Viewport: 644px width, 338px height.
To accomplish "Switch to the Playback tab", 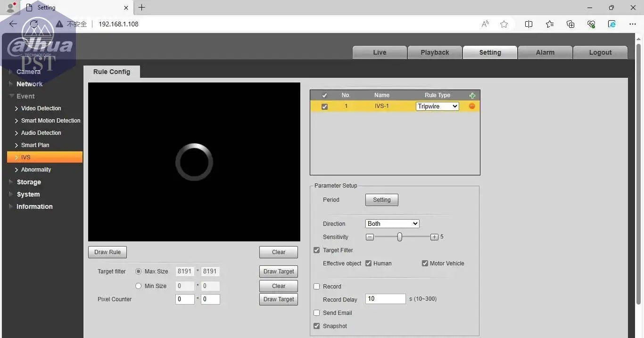I will point(435,52).
